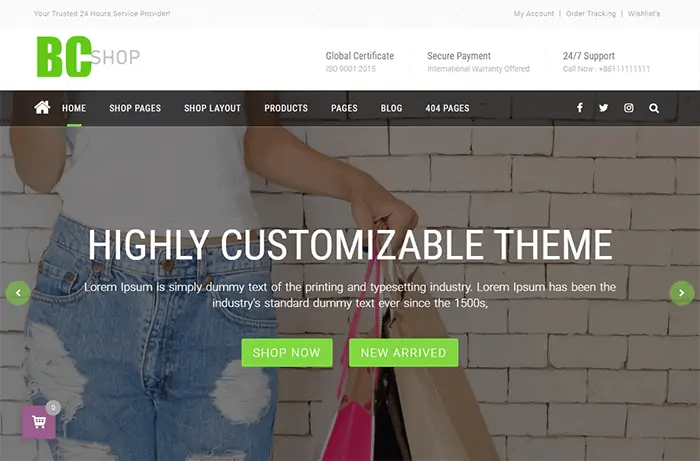Open the 404 Pages menu item
This screenshot has height=461, width=700.
click(447, 108)
